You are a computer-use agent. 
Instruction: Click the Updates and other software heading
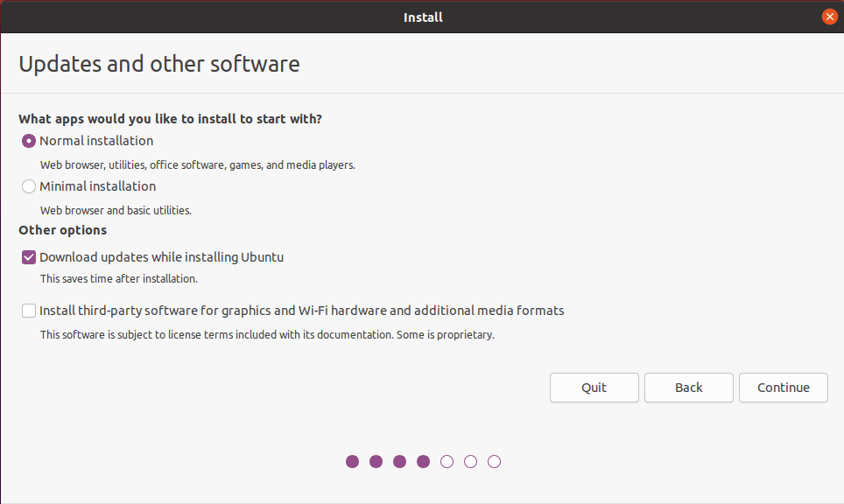158,63
